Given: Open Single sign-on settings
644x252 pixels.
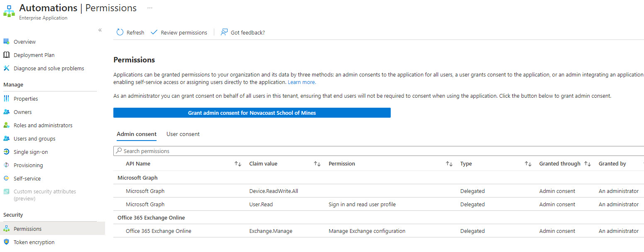Looking at the screenshot, I should [31, 152].
